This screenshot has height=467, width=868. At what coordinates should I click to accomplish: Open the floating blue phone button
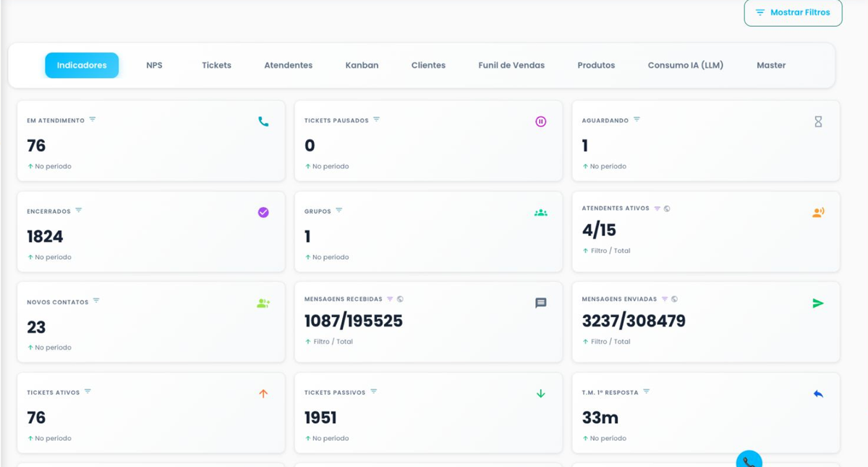749,459
